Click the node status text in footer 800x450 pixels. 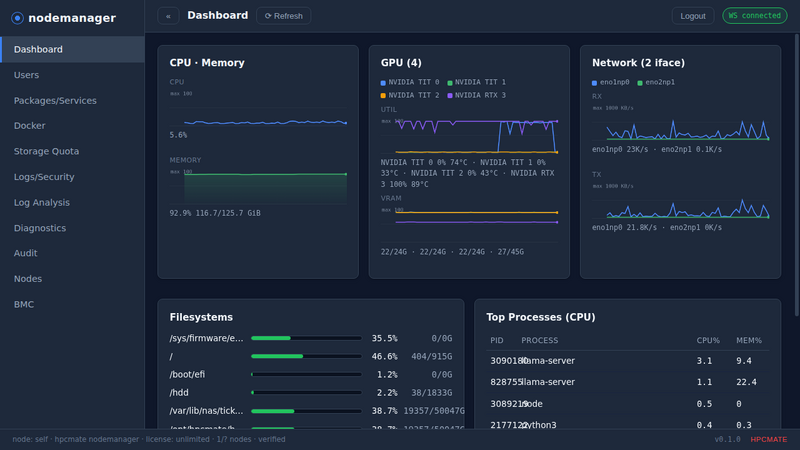pyautogui.click(x=149, y=439)
